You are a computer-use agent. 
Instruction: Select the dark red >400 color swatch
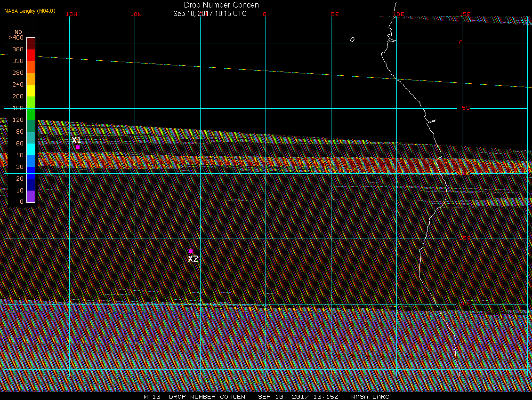point(31,43)
